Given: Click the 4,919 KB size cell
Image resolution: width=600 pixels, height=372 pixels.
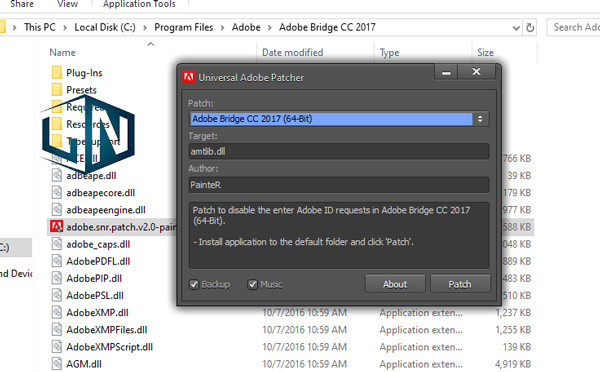Looking at the screenshot, I should tap(513, 364).
